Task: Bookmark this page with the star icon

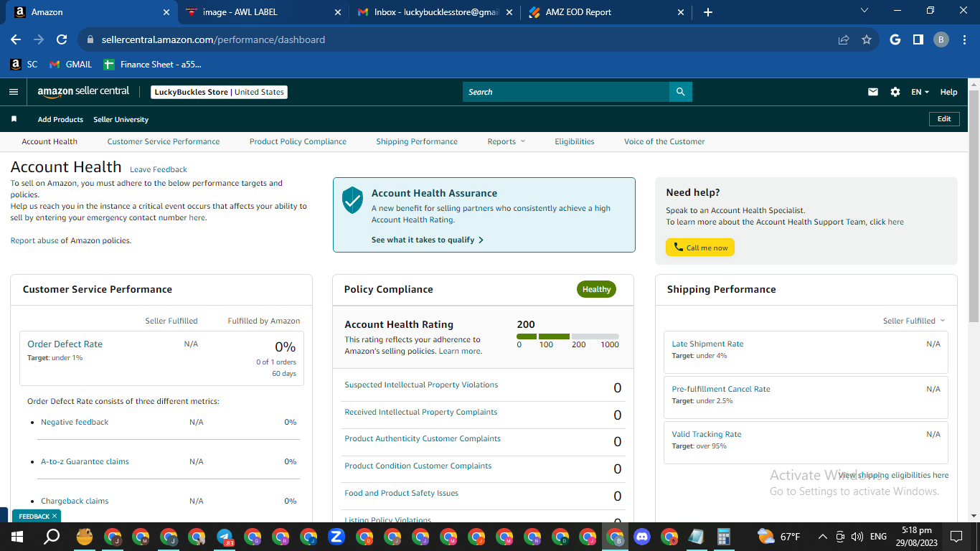Action: pos(867,39)
